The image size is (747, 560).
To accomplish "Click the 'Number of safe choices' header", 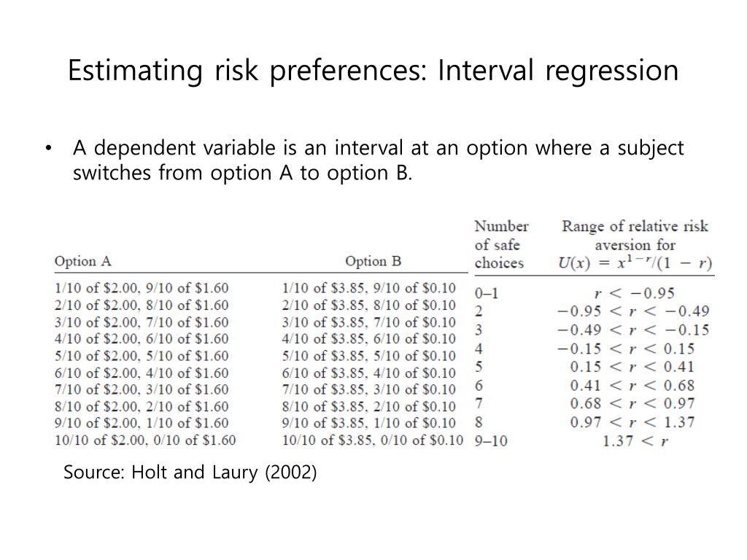I will tap(501, 245).
